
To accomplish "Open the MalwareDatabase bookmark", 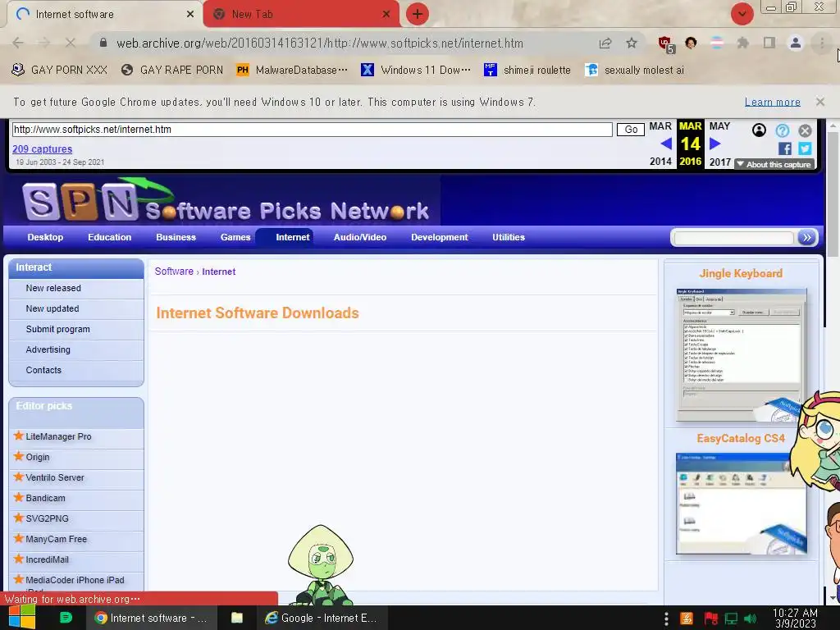I will pyautogui.click(x=292, y=71).
